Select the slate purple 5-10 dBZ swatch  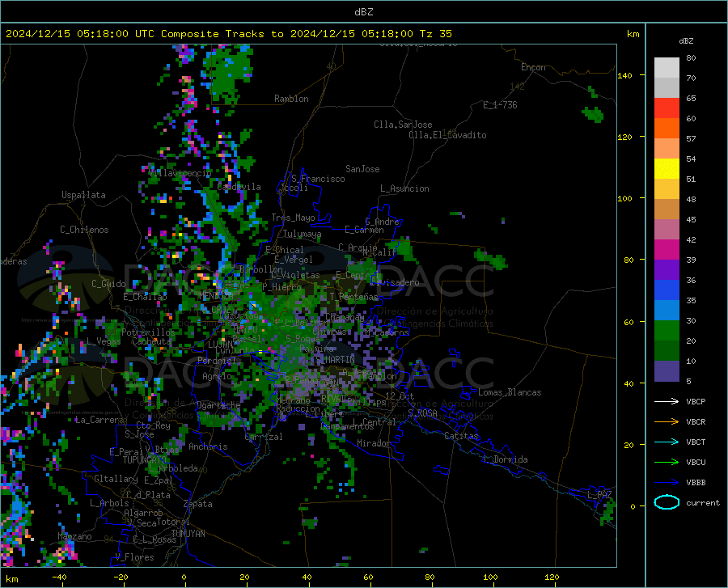(x=667, y=371)
